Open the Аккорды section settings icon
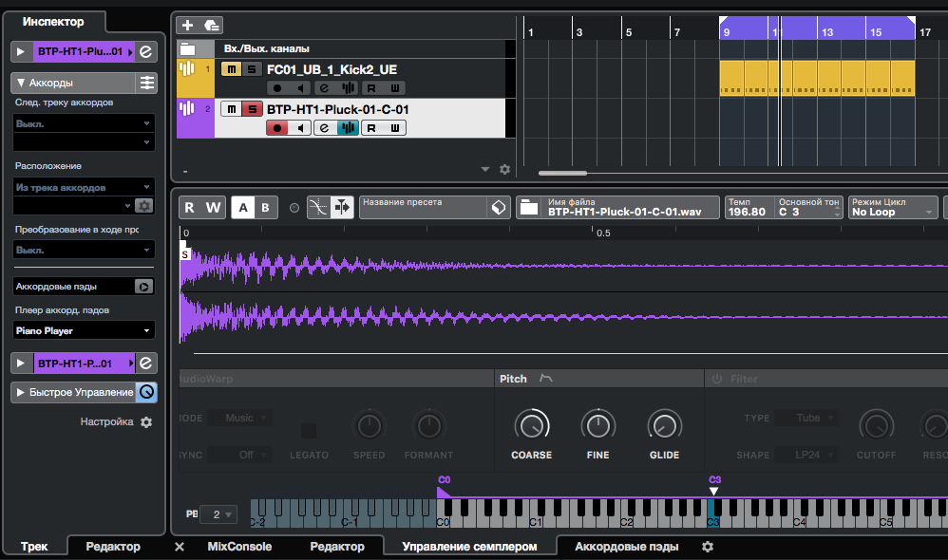The height and width of the screenshot is (560, 948). (146, 83)
